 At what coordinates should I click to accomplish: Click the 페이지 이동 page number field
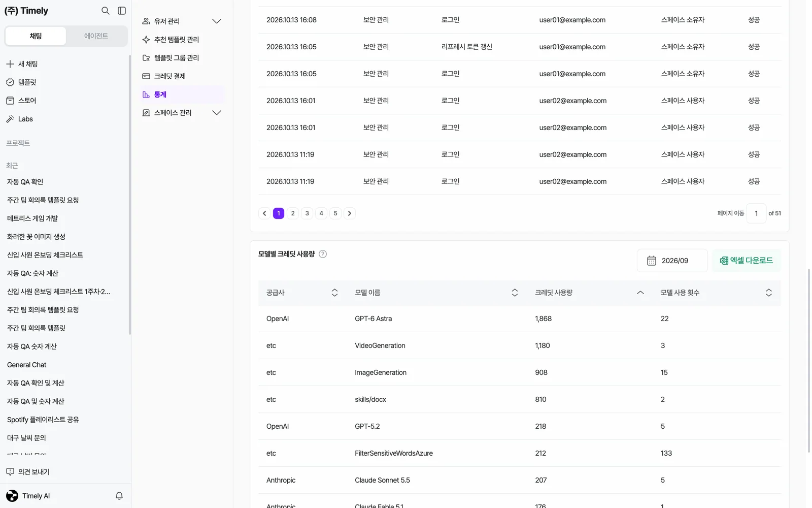(756, 213)
